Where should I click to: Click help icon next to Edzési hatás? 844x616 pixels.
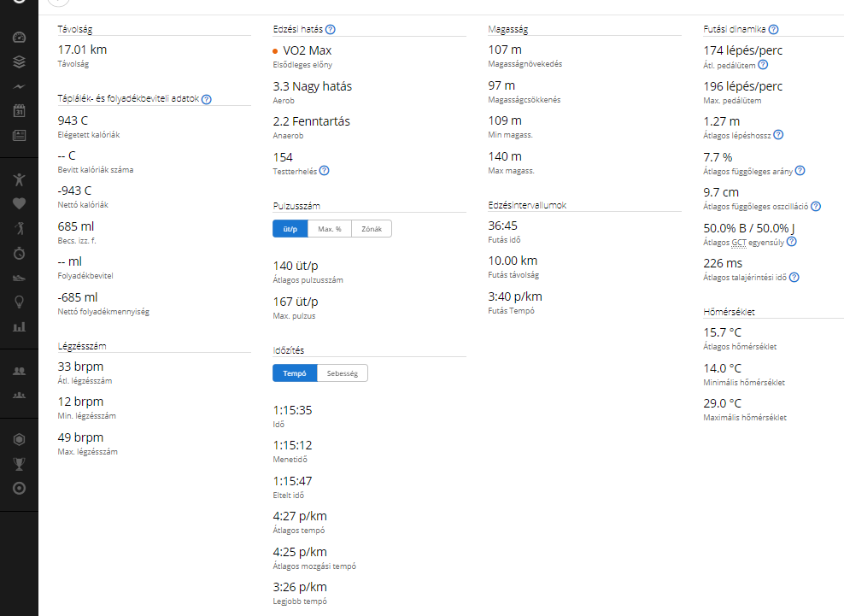coord(331,30)
